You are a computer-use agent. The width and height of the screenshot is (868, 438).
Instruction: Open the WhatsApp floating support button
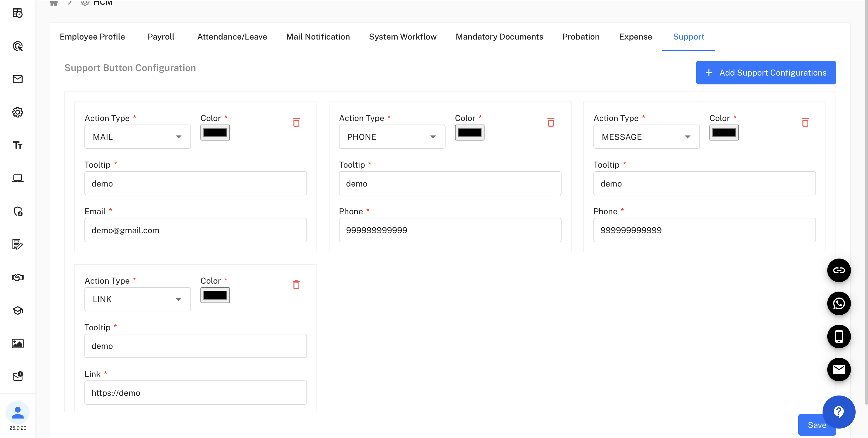(x=839, y=303)
